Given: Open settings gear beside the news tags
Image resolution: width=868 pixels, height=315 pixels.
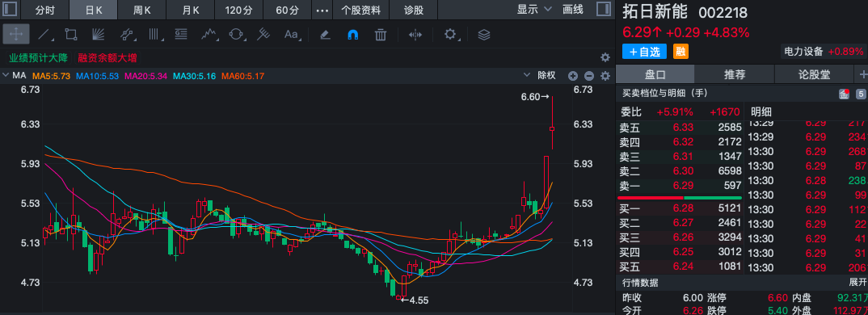Looking at the screenshot, I should [605, 57].
